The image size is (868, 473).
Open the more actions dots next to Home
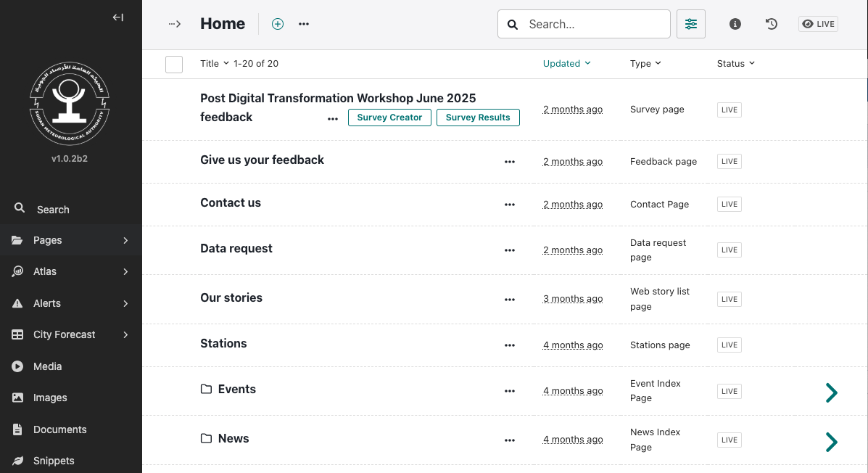point(303,24)
